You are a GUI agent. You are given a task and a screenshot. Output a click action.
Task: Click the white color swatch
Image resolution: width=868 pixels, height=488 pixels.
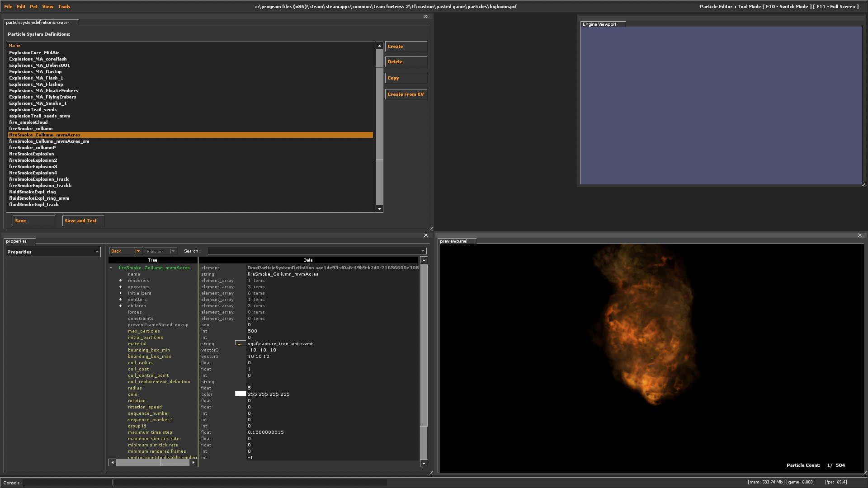point(241,394)
